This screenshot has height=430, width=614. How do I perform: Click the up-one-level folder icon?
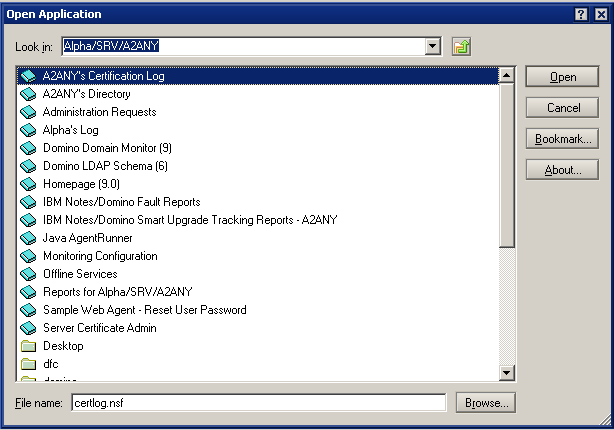[x=461, y=47]
